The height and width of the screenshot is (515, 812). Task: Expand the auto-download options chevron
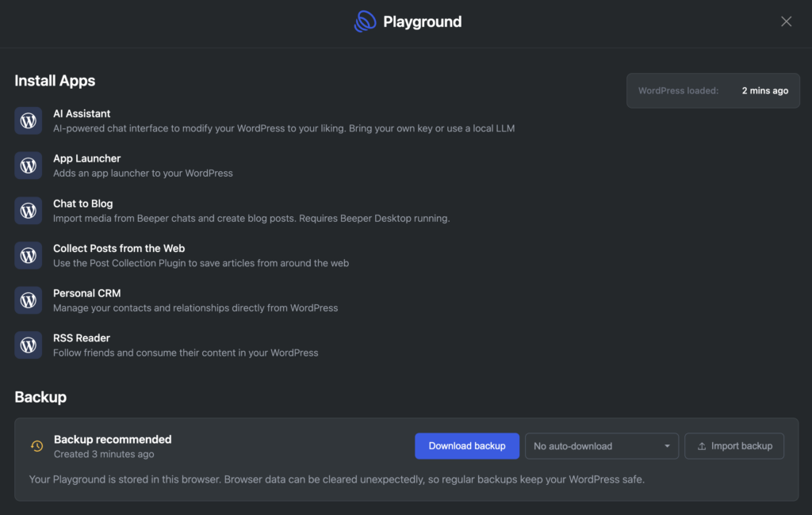pos(668,446)
